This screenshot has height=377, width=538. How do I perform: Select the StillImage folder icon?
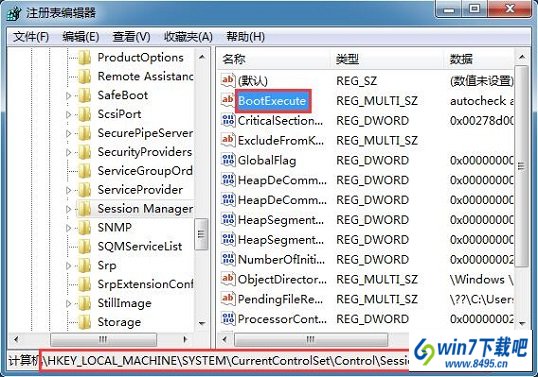84,303
